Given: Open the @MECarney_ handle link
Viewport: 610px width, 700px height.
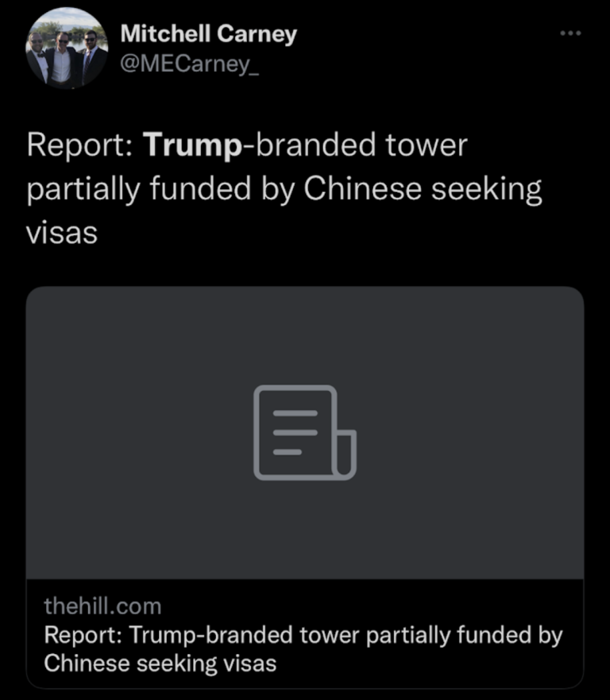Looking at the screenshot, I should tap(188, 64).
